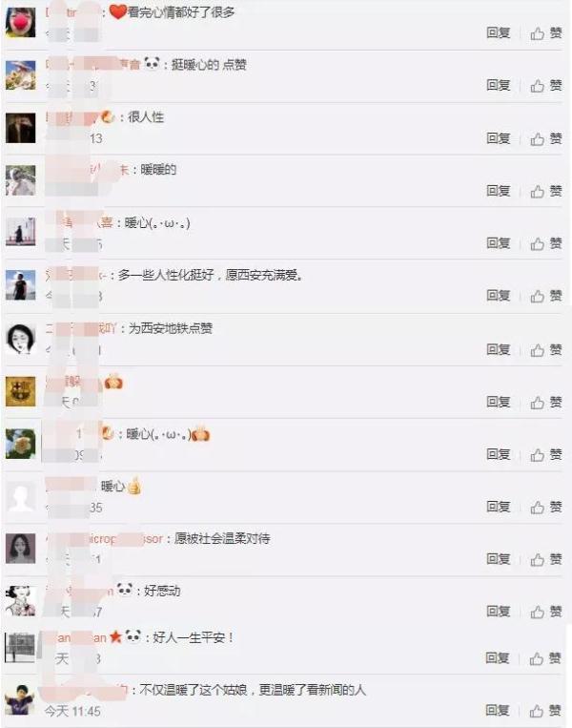
Task: Open default gray avatar beside 暖心 comment
Action: [20, 496]
